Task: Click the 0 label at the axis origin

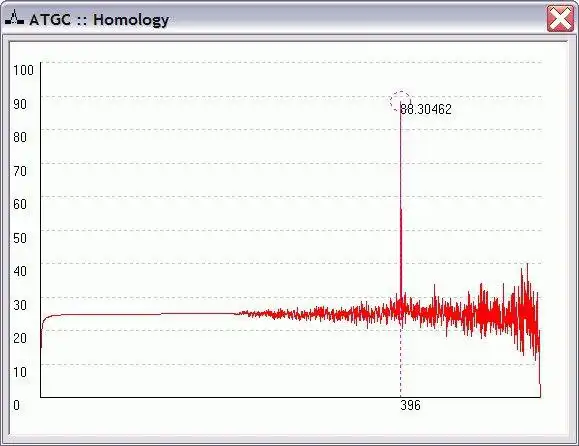Action: coord(17,405)
